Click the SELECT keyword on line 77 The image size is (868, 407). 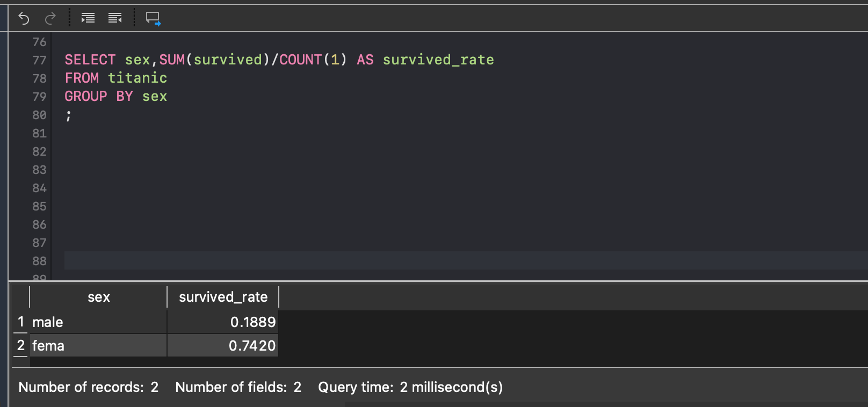90,60
